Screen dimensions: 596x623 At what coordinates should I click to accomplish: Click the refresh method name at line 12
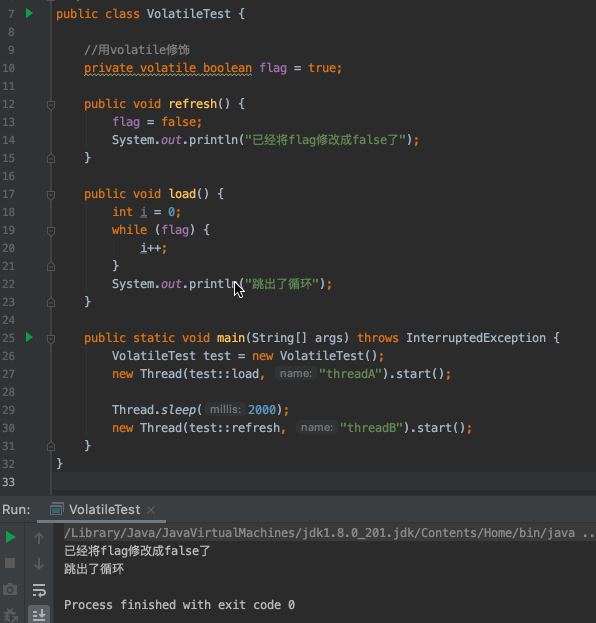(193, 104)
